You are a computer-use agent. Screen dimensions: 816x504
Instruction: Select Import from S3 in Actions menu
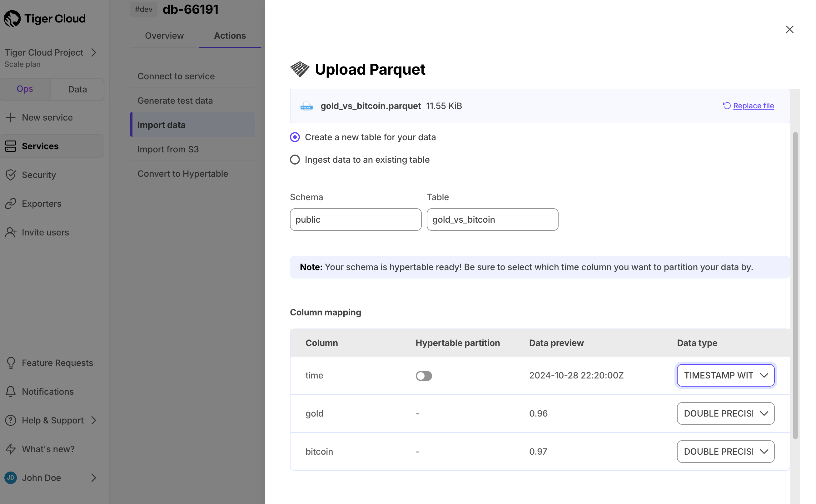pos(168,149)
